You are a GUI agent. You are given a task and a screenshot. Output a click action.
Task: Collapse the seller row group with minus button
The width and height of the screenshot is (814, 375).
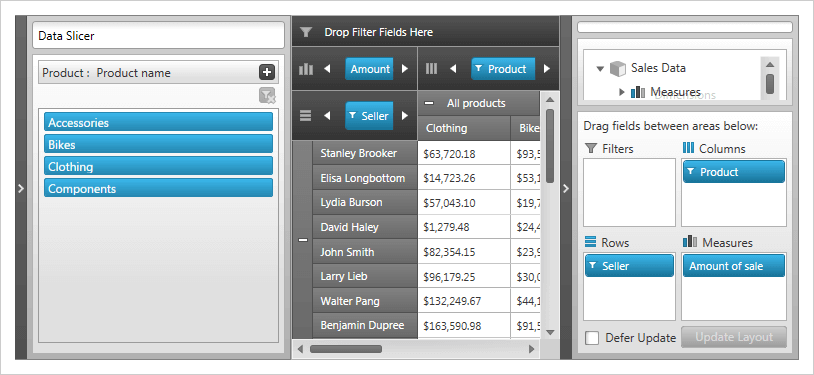pyautogui.click(x=303, y=240)
